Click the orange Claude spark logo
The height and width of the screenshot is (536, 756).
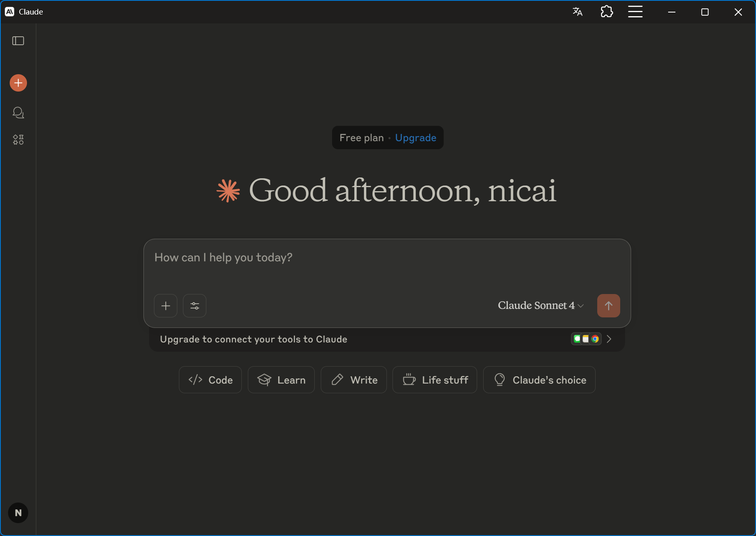tap(228, 191)
